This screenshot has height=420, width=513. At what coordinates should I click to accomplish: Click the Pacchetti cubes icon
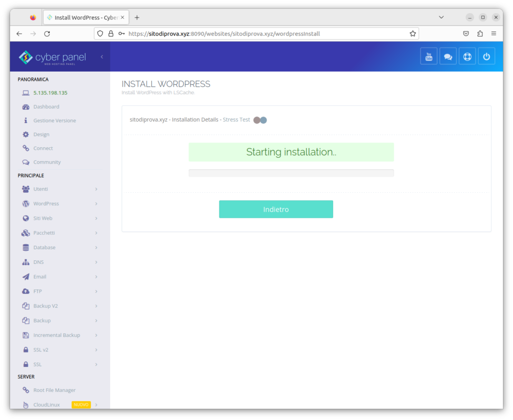26,233
